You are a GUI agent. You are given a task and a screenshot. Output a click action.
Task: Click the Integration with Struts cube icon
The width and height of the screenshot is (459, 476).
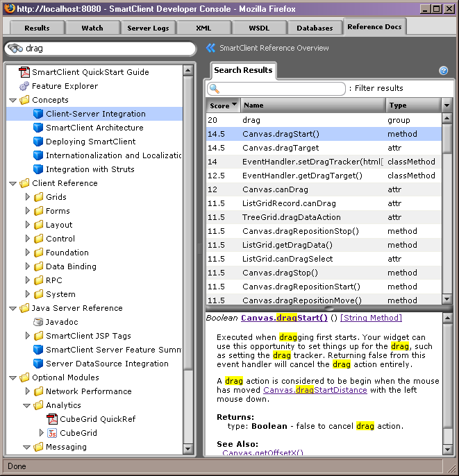point(38,169)
